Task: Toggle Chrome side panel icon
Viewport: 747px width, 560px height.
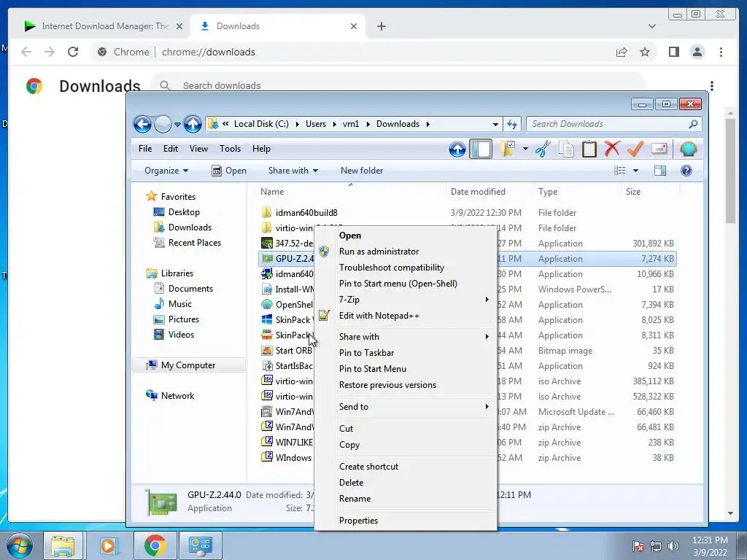Action: [x=673, y=52]
